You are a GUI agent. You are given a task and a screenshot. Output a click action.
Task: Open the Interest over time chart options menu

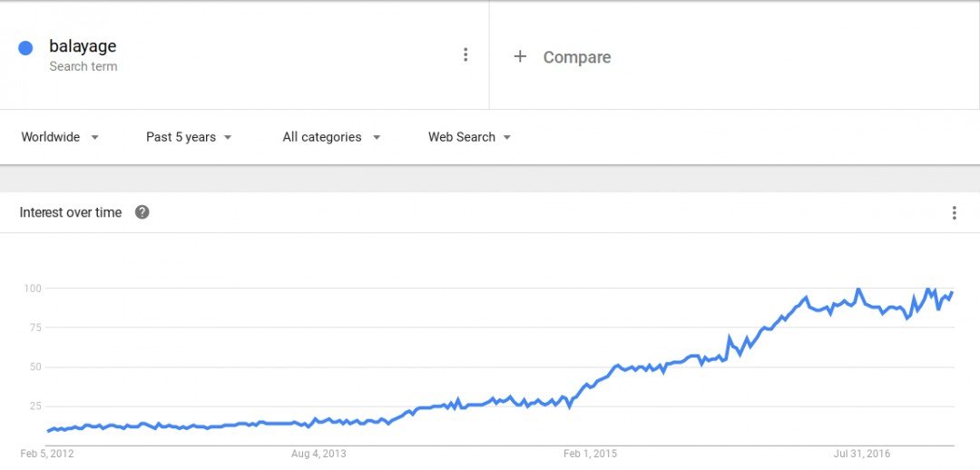[x=954, y=213]
